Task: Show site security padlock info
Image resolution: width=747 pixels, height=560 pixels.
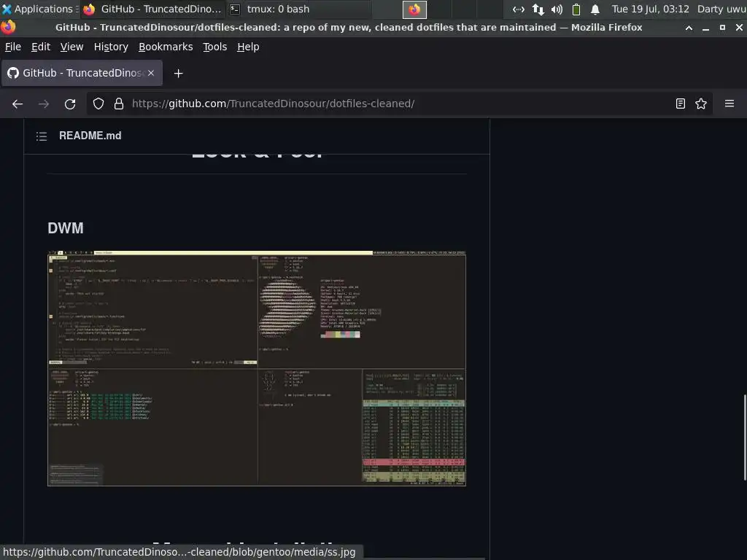Action: (119, 104)
